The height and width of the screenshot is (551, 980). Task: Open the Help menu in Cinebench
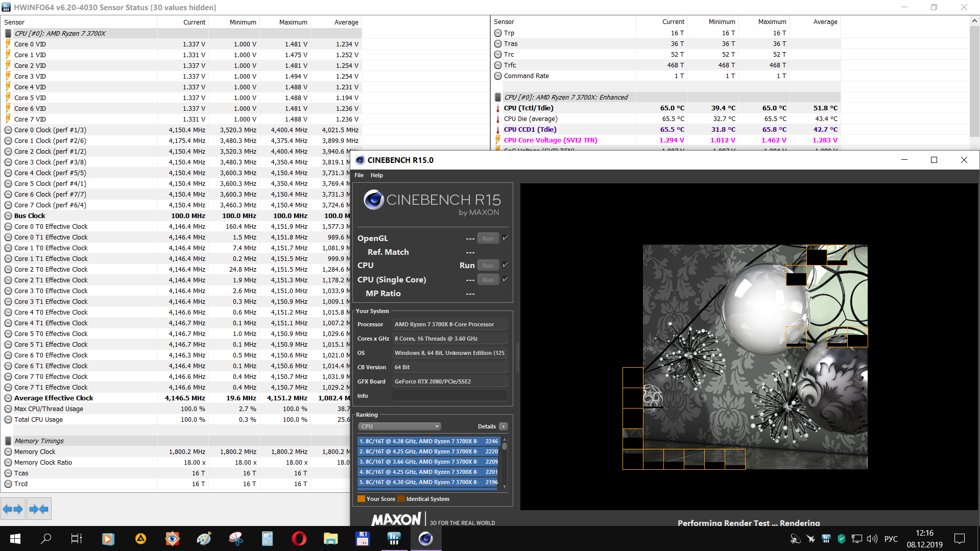coord(376,175)
